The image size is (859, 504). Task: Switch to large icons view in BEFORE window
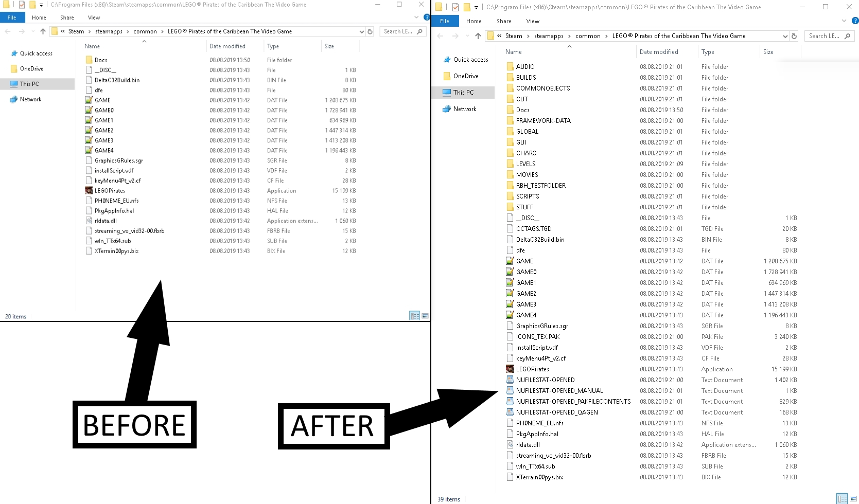pos(425,316)
